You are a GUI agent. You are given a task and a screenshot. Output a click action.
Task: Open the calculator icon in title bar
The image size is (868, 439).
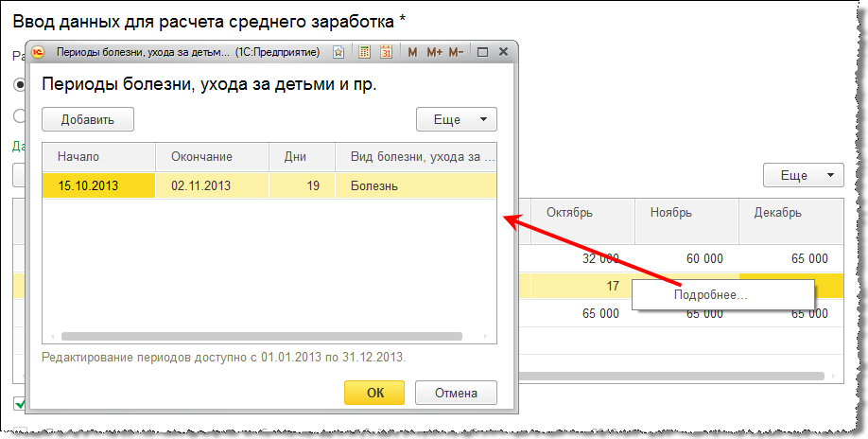point(364,52)
